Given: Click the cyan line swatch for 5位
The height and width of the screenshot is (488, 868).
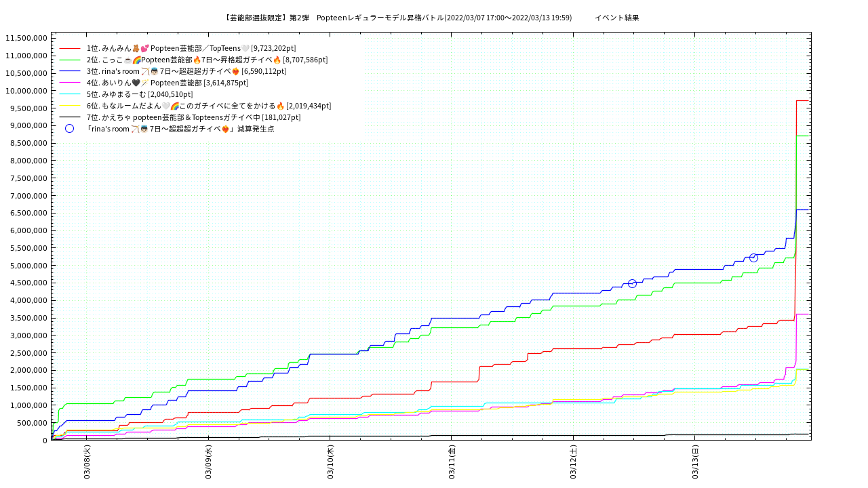Looking at the screenshot, I should pos(70,95).
